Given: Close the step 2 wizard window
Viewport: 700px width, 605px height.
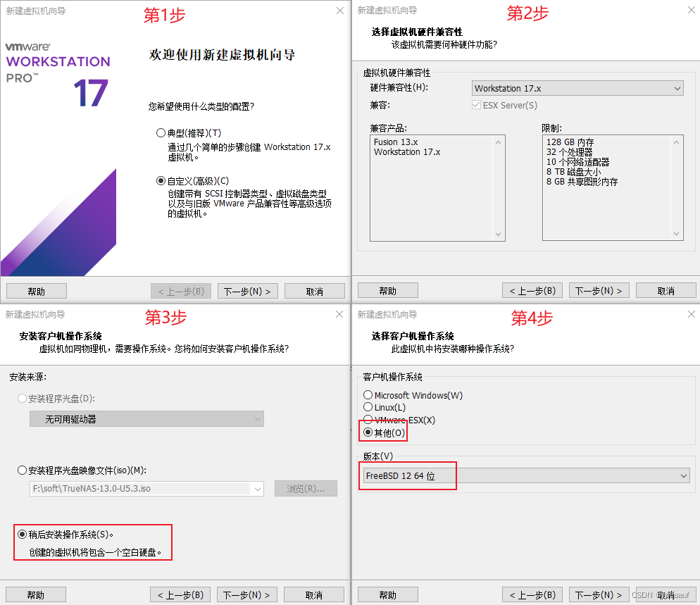Looking at the screenshot, I should [x=692, y=10].
